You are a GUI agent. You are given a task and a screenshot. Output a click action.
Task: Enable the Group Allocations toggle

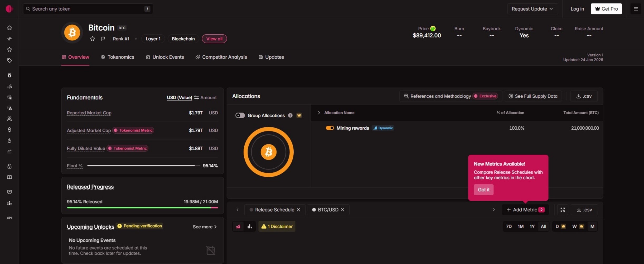click(240, 115)
